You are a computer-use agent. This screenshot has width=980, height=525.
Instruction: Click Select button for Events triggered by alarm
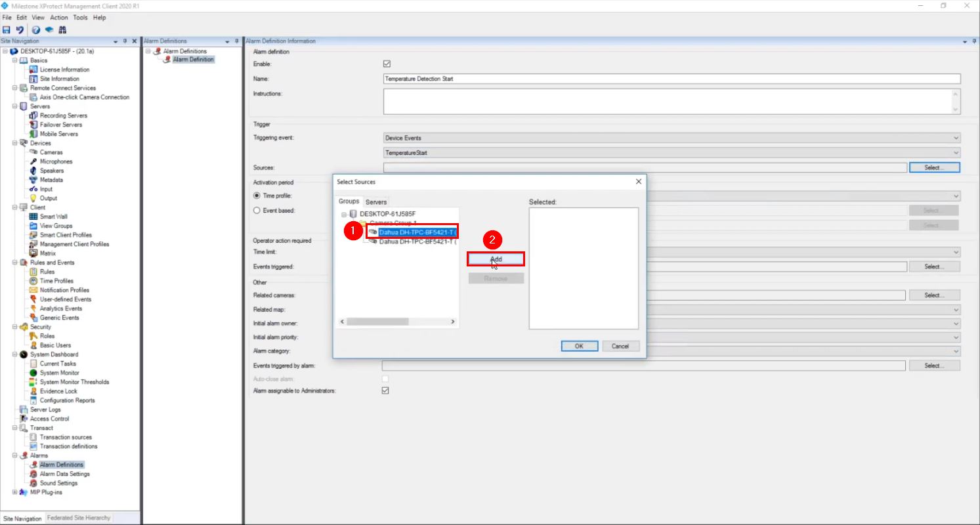click(935, 366)
